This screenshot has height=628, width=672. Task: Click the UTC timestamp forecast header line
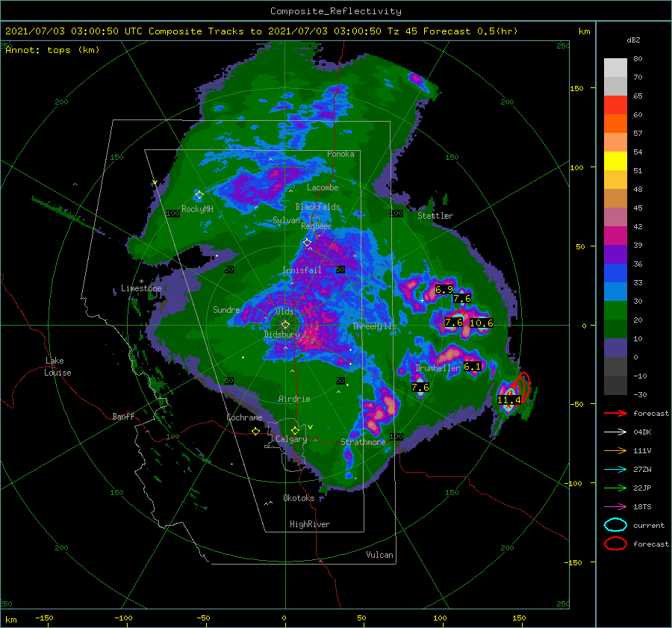(x=261, y=31)
